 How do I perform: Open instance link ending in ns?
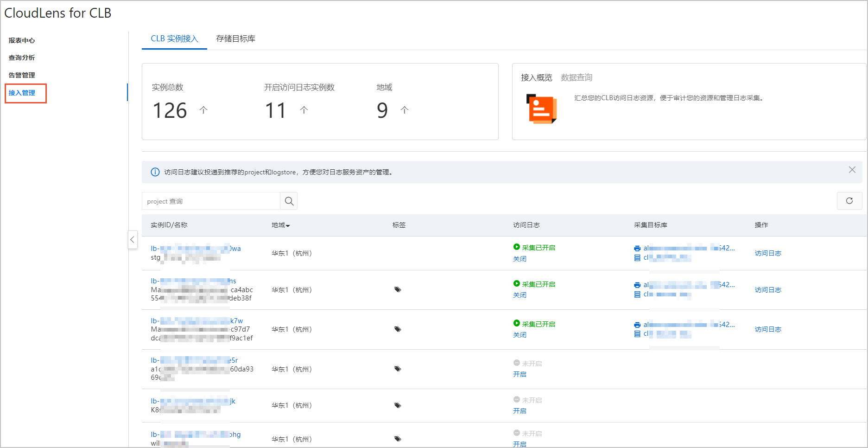point(193,281)
